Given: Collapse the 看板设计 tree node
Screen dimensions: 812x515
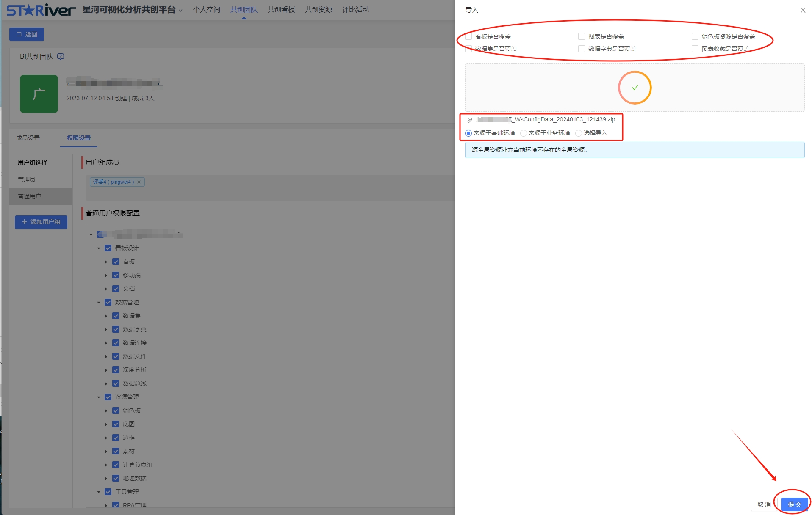Looking at the screenshot, I should tap(99, 248).
